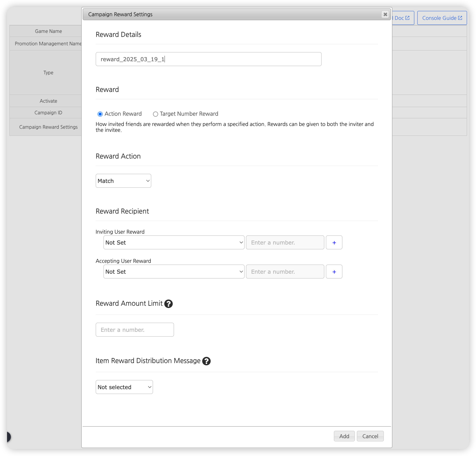This screenshot has height=456, width=476.
Task: Close the Campaign Reward Settings dialog
Action: pos(385,14)
